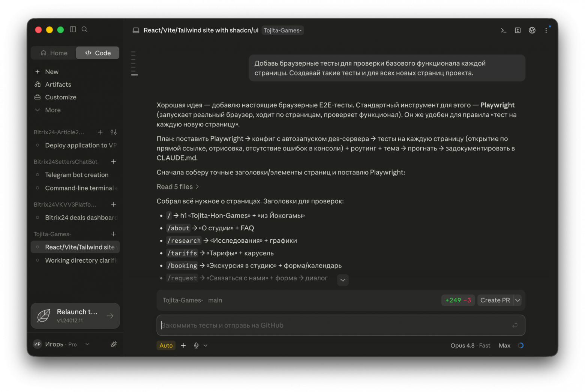Screen dimensions: 585x392
Task: Click the scroll-down chevron button
Action: point(343,280)
